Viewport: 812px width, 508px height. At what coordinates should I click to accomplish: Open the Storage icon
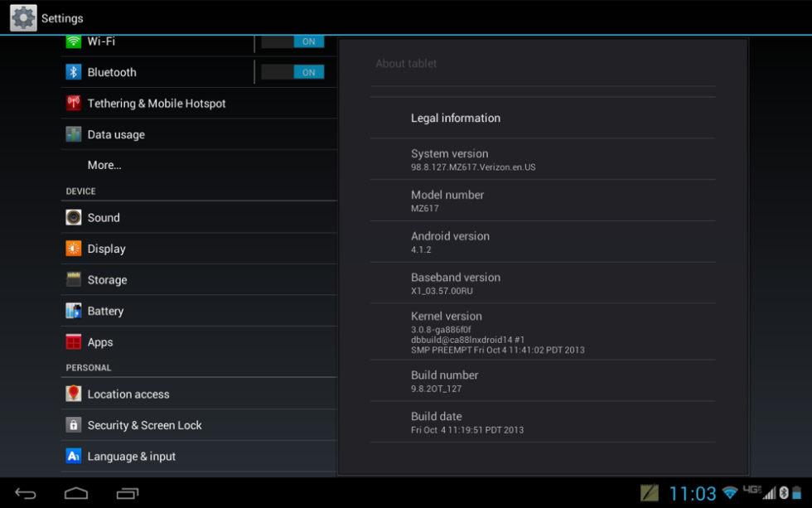[74, 280]
